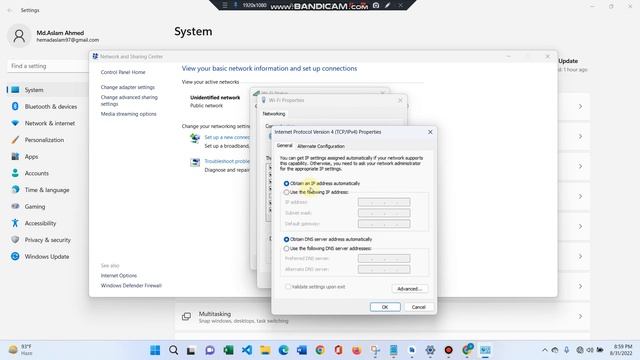Close the IPv4 Properties dialog

(430, 132)
